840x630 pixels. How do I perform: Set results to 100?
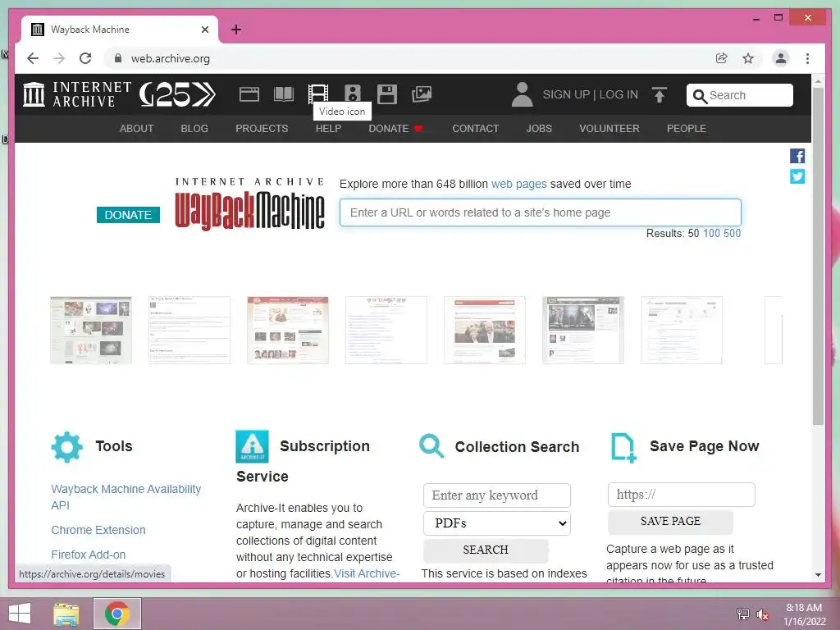pos(711,233)
